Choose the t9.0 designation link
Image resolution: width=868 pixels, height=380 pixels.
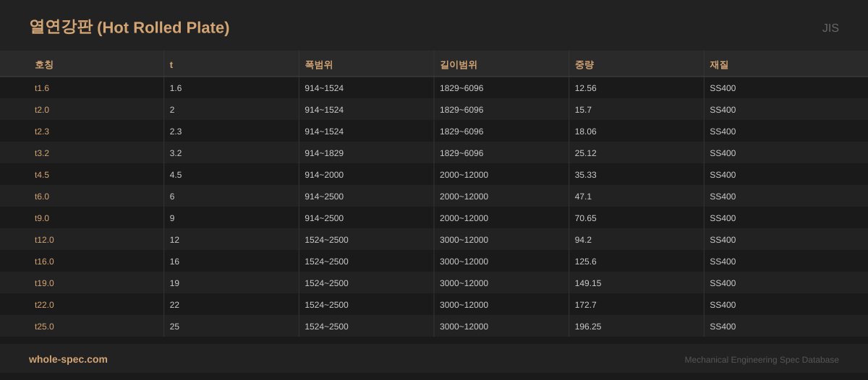pos(42,218)
